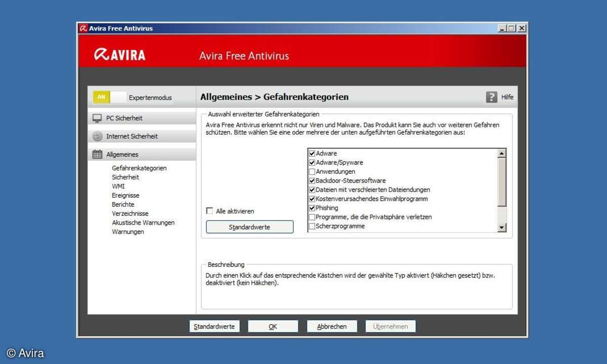Click the Abbrechen button
This screenshot has width=607, height=364.
[332, 326]
